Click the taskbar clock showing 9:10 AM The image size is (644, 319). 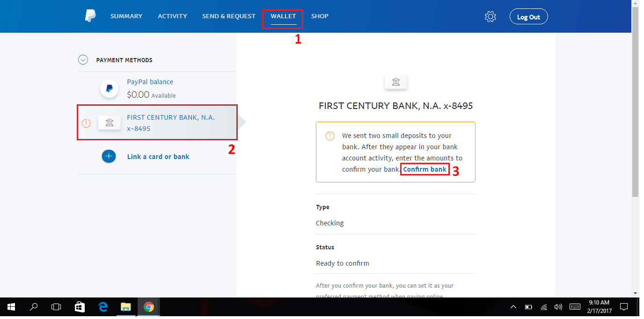pos(599,307)
